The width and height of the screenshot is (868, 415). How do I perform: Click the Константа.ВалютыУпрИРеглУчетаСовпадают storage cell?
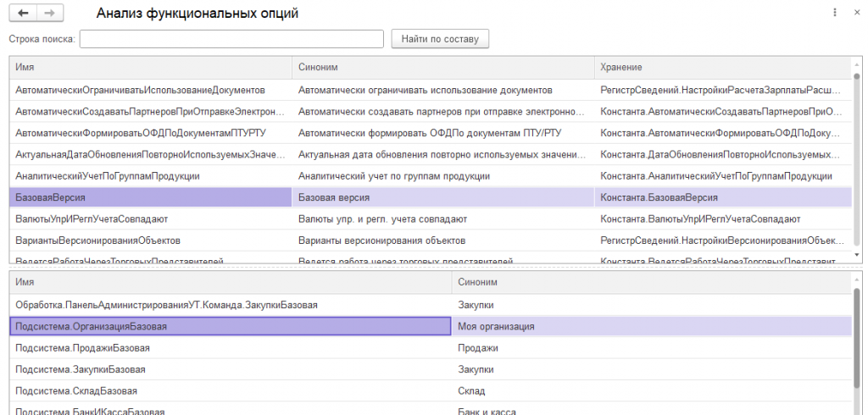pyautogui.click(x=721, y=219)
